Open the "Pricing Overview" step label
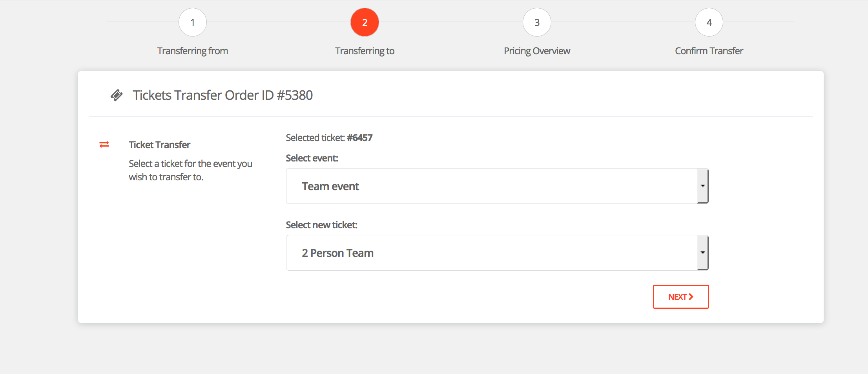868x374 pixels. (536, 51)
